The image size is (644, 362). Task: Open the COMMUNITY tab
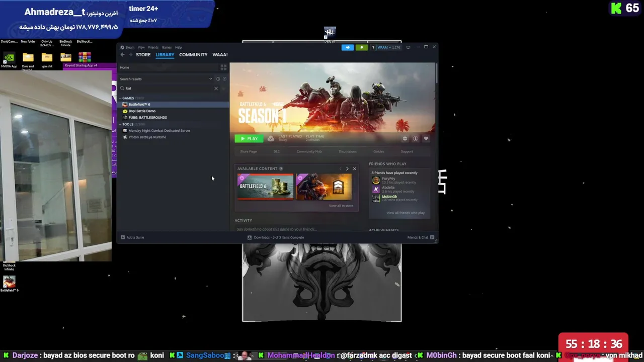click(x=193, y=55)
